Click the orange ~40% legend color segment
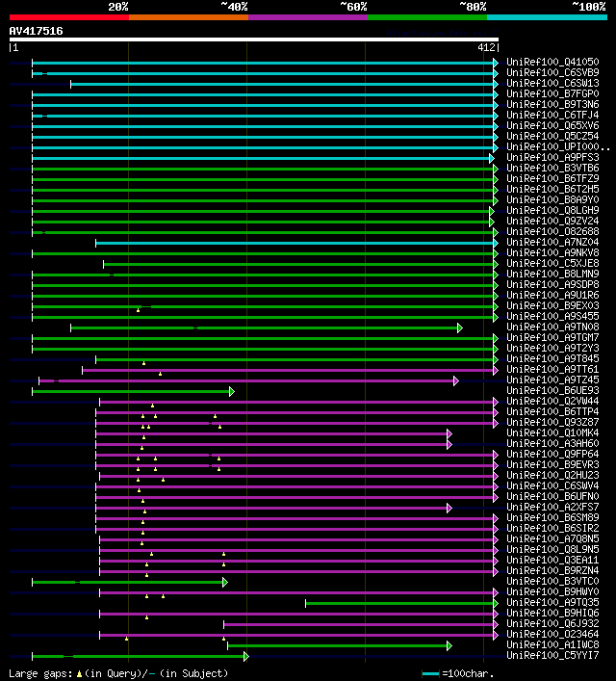The image size is (616, 681). (189, 17)
